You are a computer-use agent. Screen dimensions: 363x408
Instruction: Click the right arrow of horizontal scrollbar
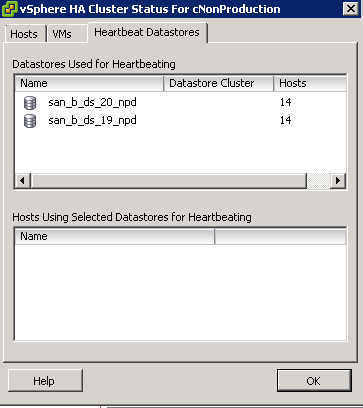(x=338, y=181)
